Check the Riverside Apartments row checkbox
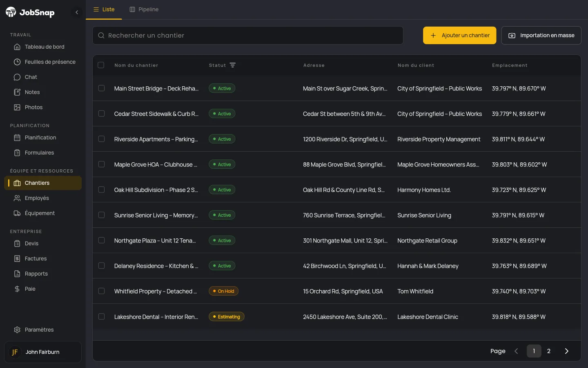 (x=102, y=139)
